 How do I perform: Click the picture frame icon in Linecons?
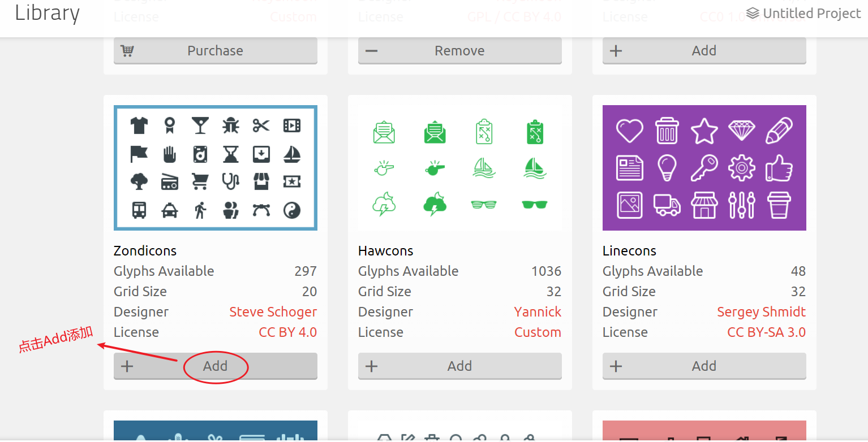[630, 205]
